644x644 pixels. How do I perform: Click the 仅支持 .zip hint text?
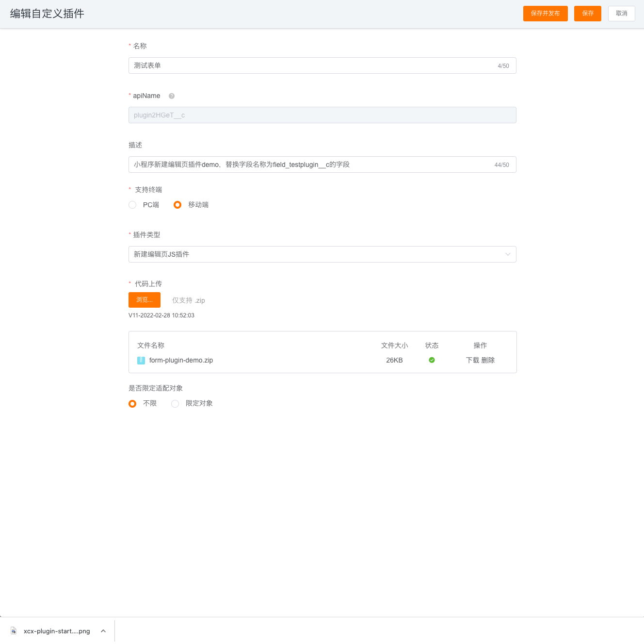pos(189,300)
